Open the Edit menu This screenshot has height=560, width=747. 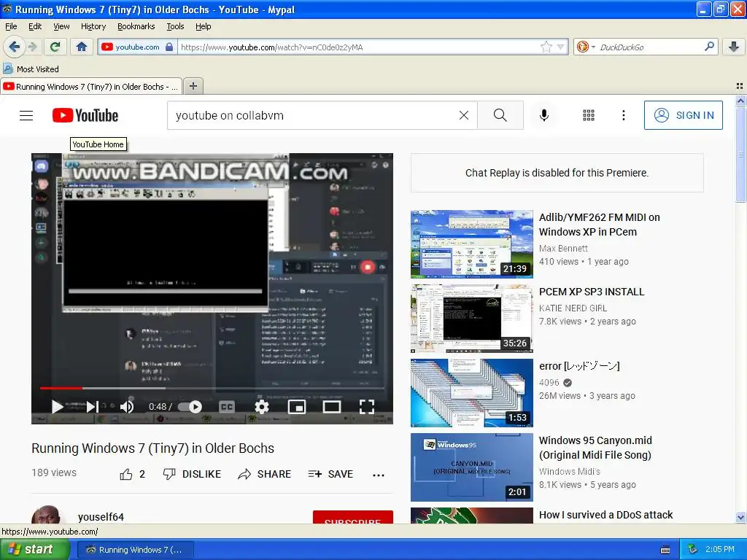point(35,26)
